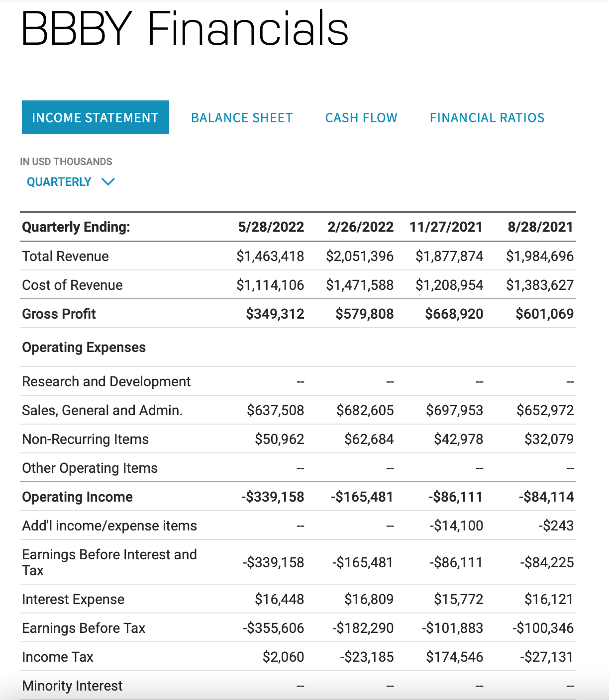Switch to the Balance Sheet tab

(242, 118)
